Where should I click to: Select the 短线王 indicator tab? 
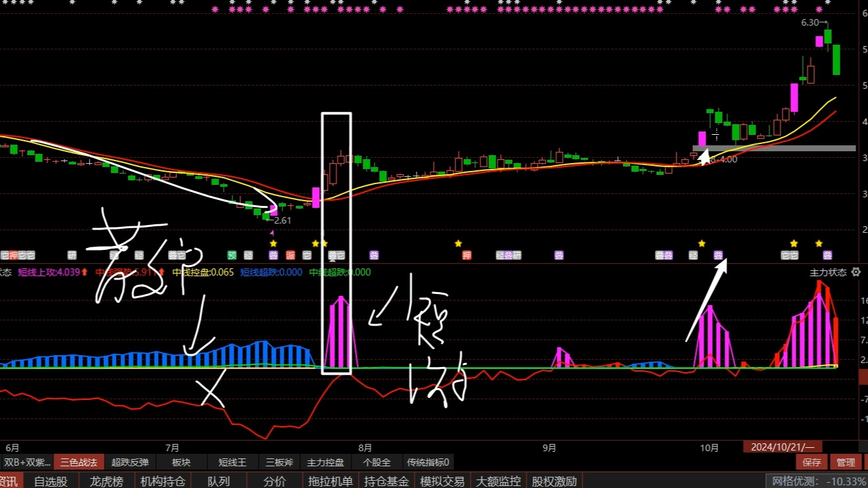(x=232, y=462)
